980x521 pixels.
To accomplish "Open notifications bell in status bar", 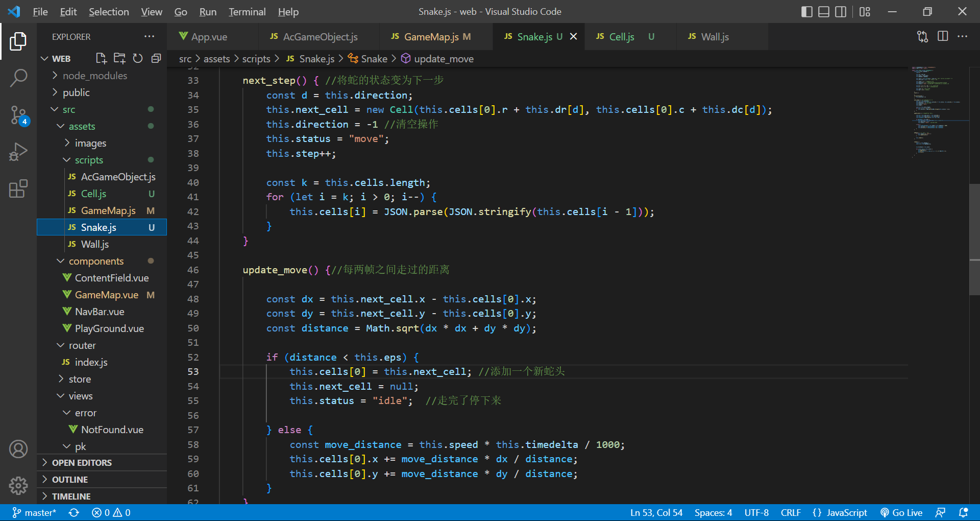I will pos(963,512).
